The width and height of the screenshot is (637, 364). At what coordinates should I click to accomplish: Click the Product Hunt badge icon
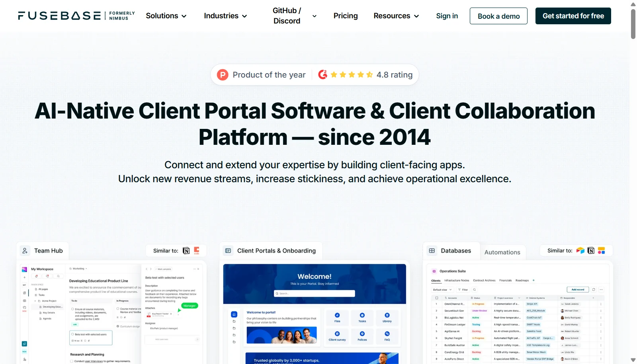coord(223,75)
